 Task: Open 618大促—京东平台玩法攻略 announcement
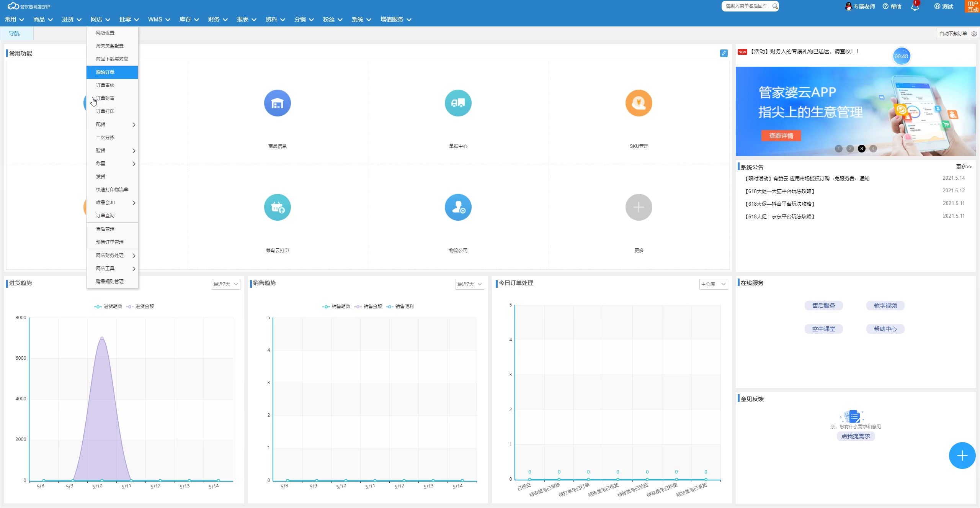pos(779,216)
